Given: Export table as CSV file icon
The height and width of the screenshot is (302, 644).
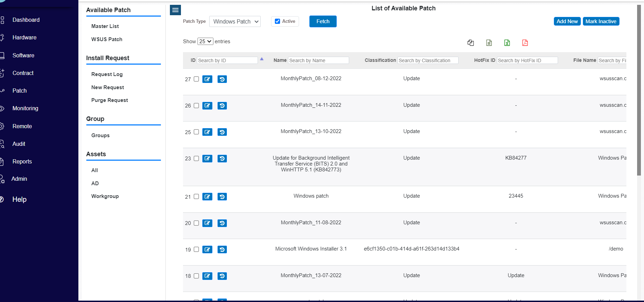Looking at the screenshot, I should click(x=489, y=43).
